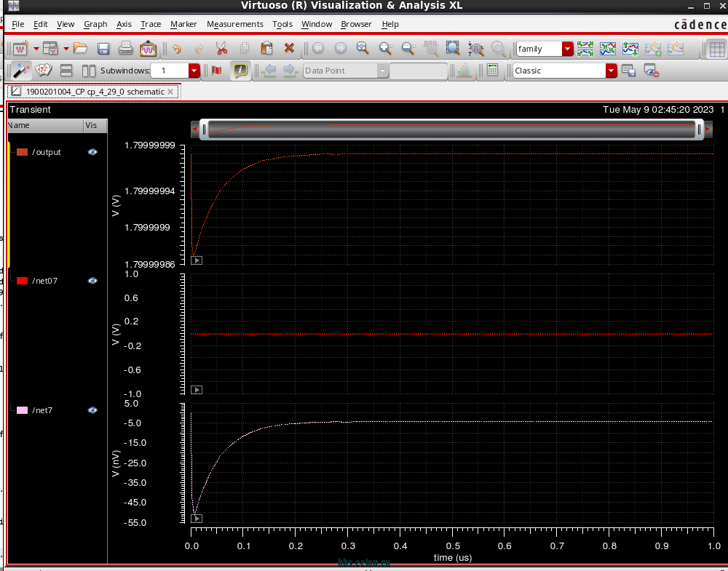This screenshot has width=728, height=571.
Task: Click the /output trace color swatch
Action: point(22,152)
